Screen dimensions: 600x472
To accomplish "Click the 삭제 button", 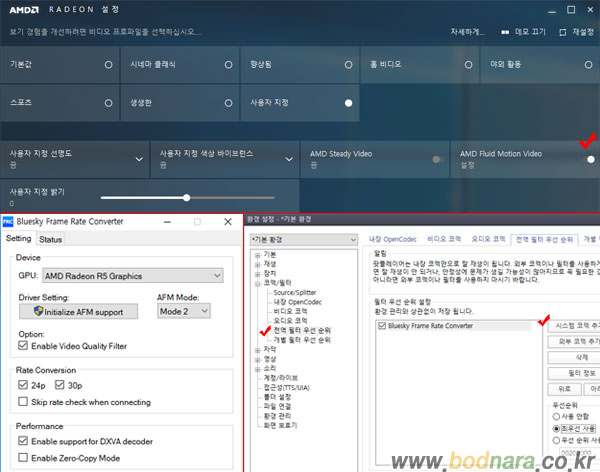I will click(x=574, y=358).
